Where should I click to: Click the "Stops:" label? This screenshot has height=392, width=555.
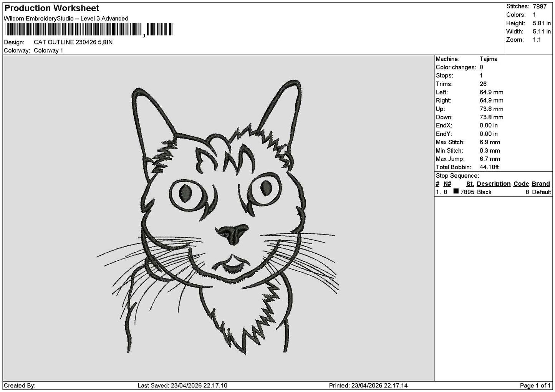click(444, 76)
